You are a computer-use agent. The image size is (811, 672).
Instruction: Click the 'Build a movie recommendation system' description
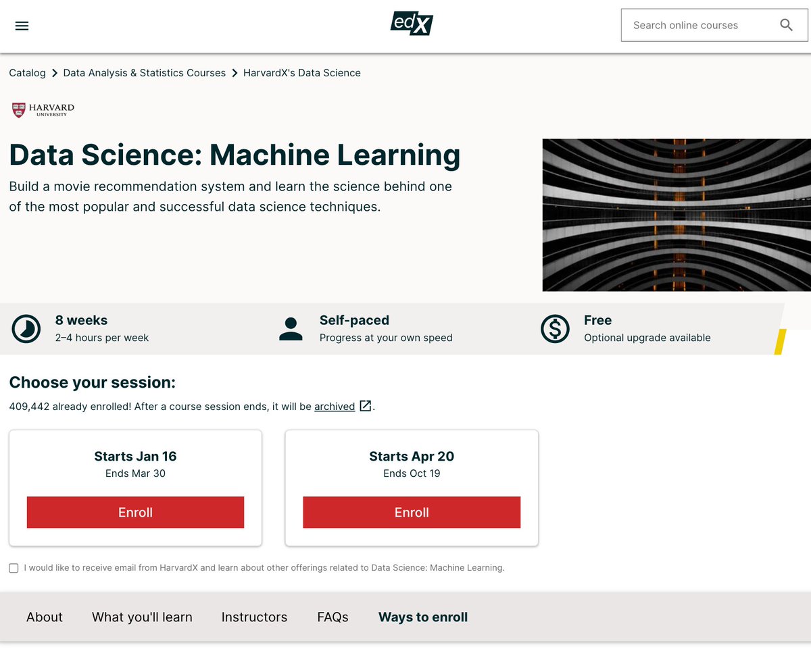(230, 197)
